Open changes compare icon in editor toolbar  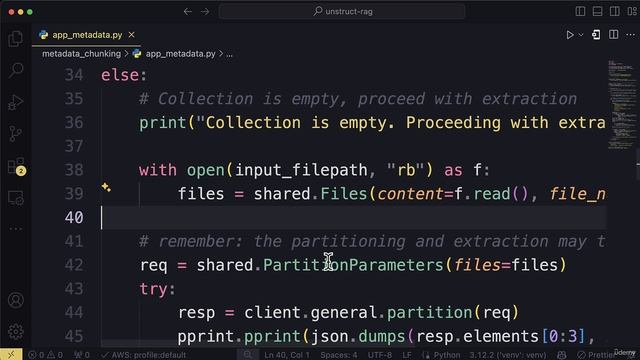pyautogui.click(x=596, y=35)
